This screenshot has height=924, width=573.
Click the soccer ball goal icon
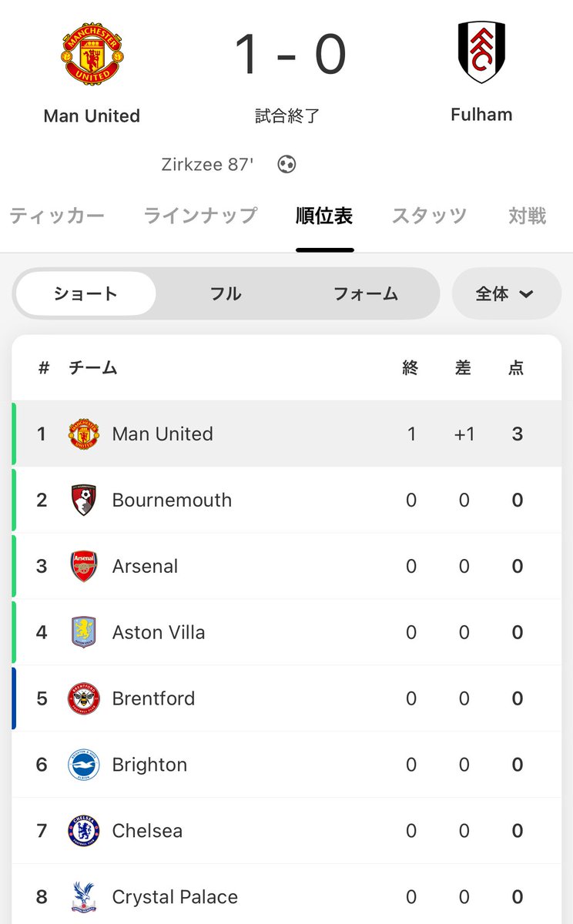pyautogui.click(x=286, y=164)
